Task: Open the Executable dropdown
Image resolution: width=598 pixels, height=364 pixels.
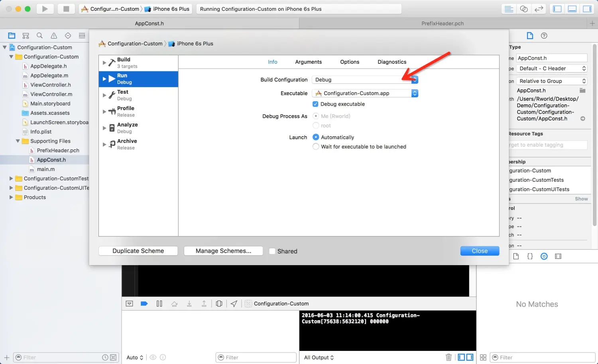Action: 365,93
